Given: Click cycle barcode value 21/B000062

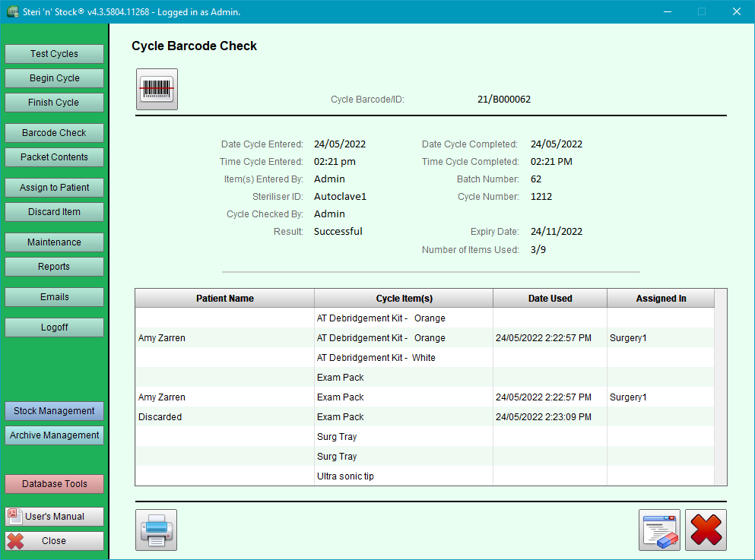Looking at the screenshot, I should 504,100.
